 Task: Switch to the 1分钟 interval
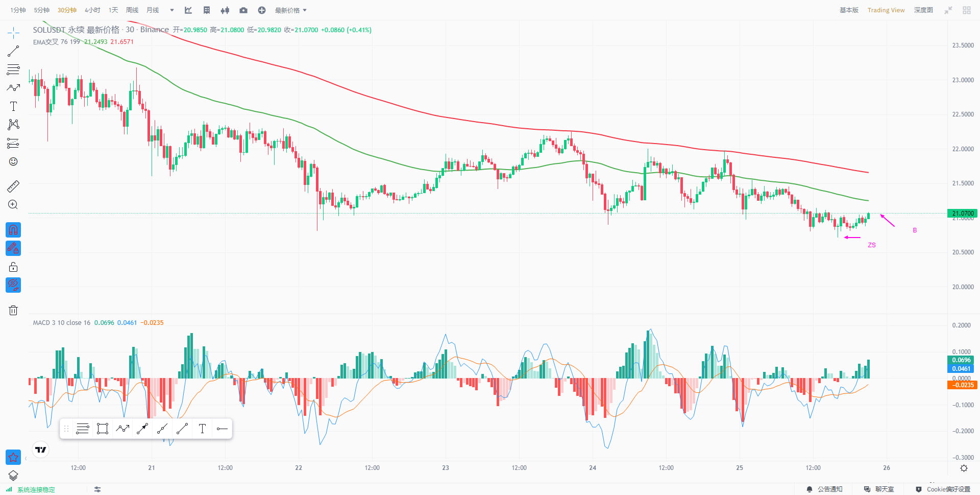pyautogui.click(x=18, y=10)
